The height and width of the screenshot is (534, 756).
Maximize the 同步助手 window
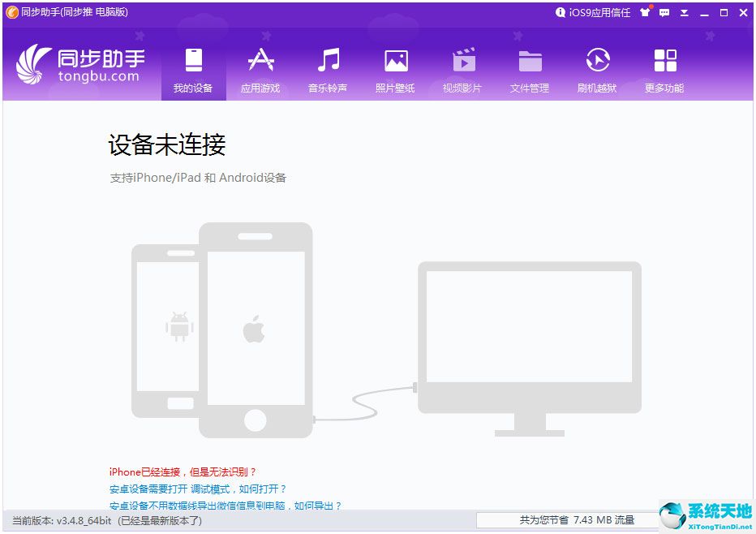(x=724, y=13)
